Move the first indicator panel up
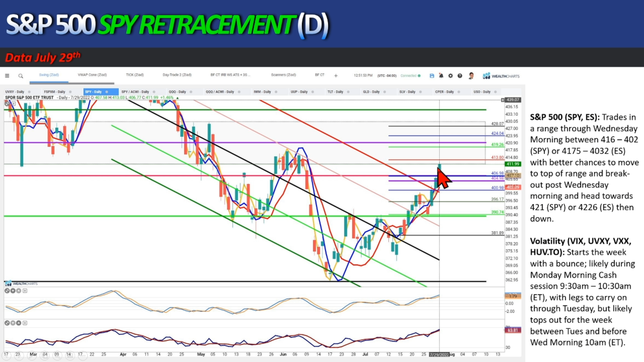The width and height of the screenshot is (644, 362). coord(19,291)
